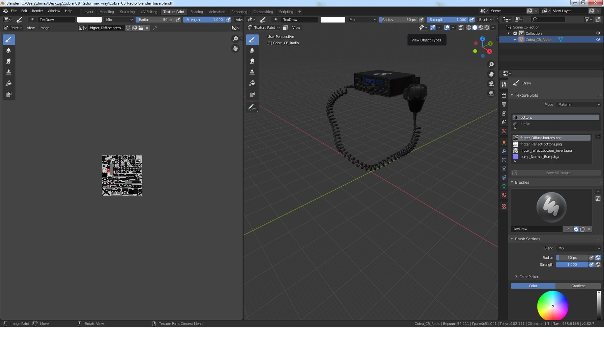Viewport: 604px width, 364px height.
Task: Open Texture Paint mode dropdown in viewport
Action: click(x=264, y=28)
